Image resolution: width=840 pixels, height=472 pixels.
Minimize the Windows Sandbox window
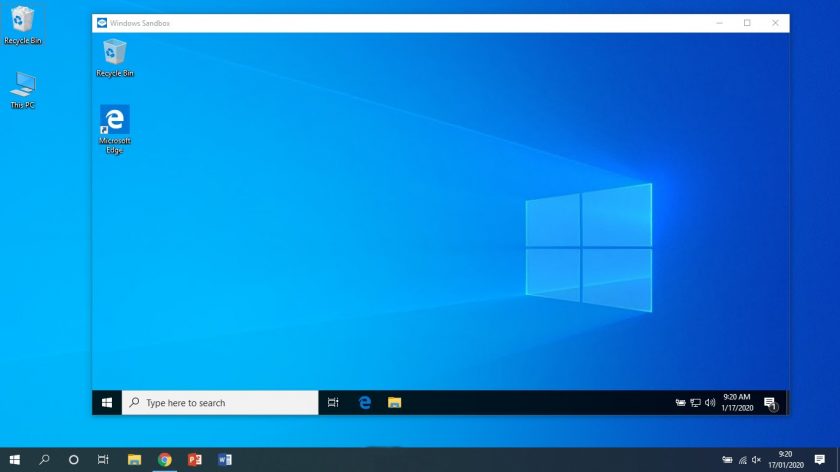coord(719,23)
